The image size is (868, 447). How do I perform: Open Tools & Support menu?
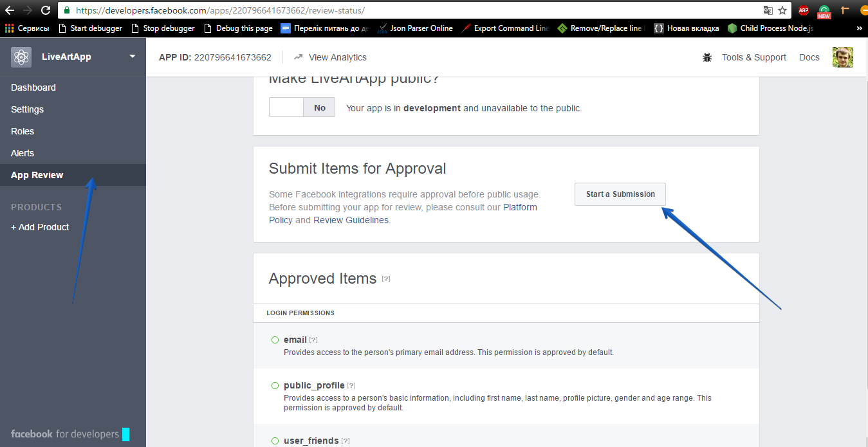754,57
